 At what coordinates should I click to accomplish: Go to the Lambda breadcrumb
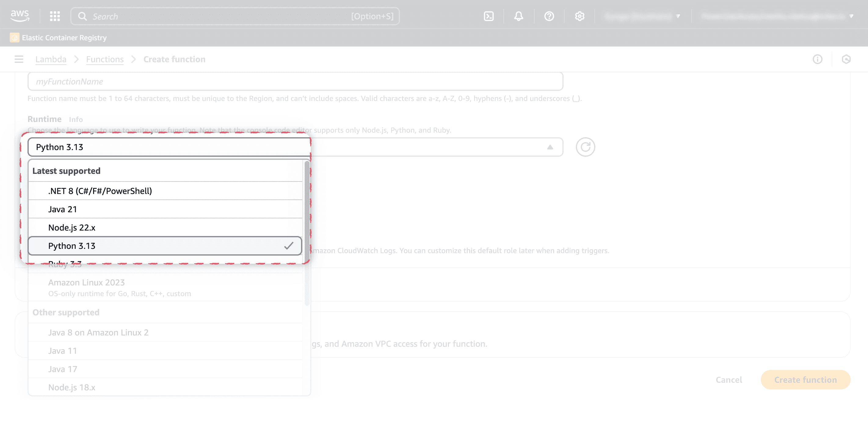[51, 59]
